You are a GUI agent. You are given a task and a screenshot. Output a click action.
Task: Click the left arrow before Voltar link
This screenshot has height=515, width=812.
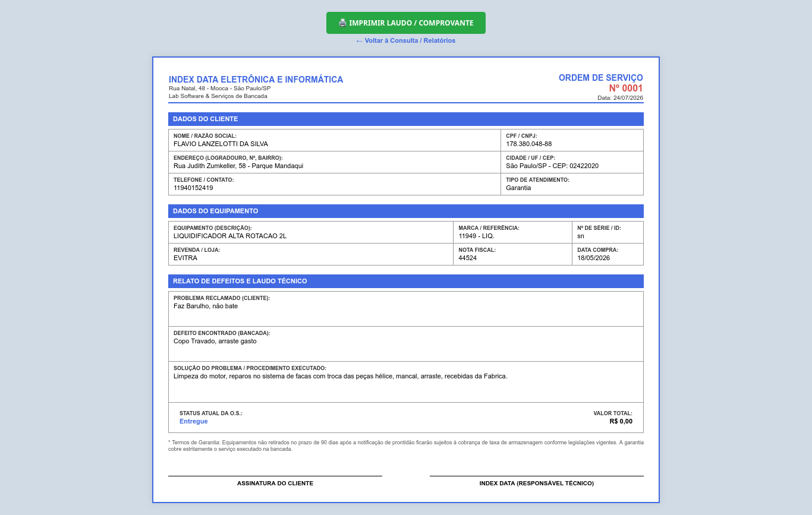pyautogui.click(x=359, y=40)
